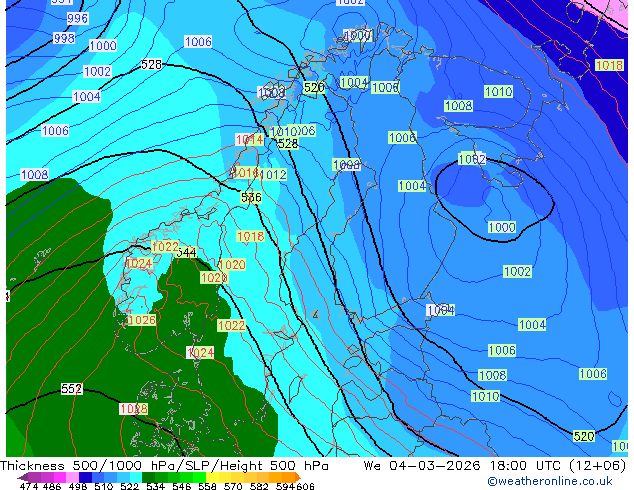Click the purple arrow start of legend
The width and height of the screenshot is (634, 490).
[22, 477]
